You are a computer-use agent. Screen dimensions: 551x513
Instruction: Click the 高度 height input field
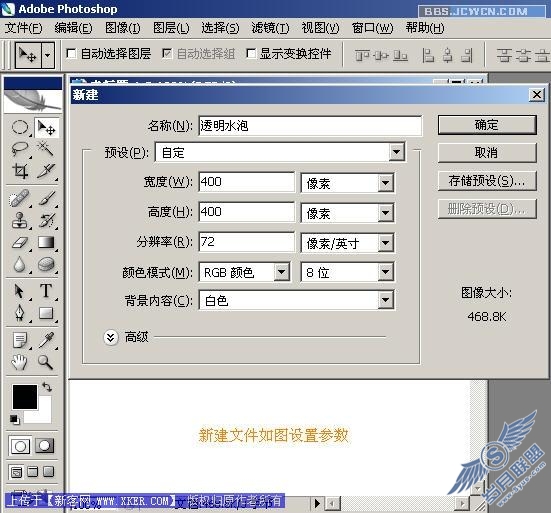pos(246,212)
